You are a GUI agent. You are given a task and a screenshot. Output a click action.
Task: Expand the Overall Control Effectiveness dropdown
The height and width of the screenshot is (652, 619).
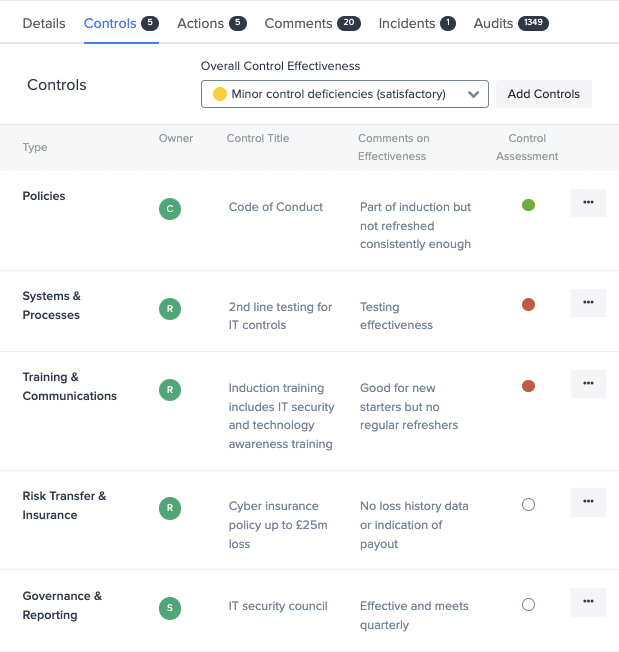click(x=338, y=94)
